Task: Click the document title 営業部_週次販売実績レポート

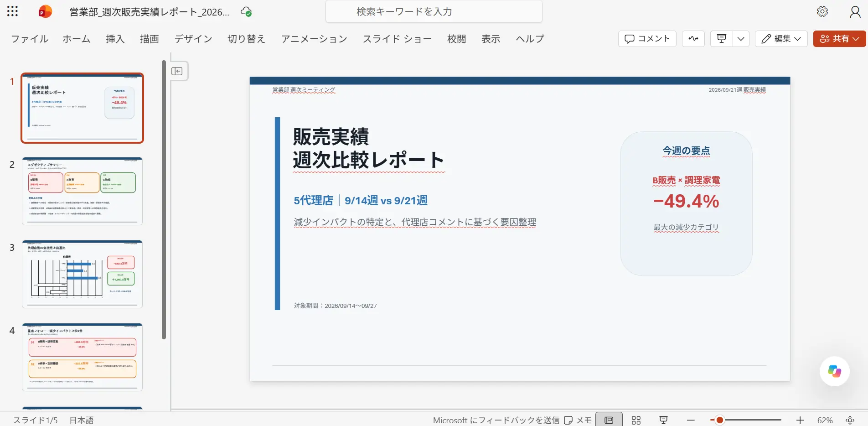Action: pyautogui.click(x=150, y=12)
